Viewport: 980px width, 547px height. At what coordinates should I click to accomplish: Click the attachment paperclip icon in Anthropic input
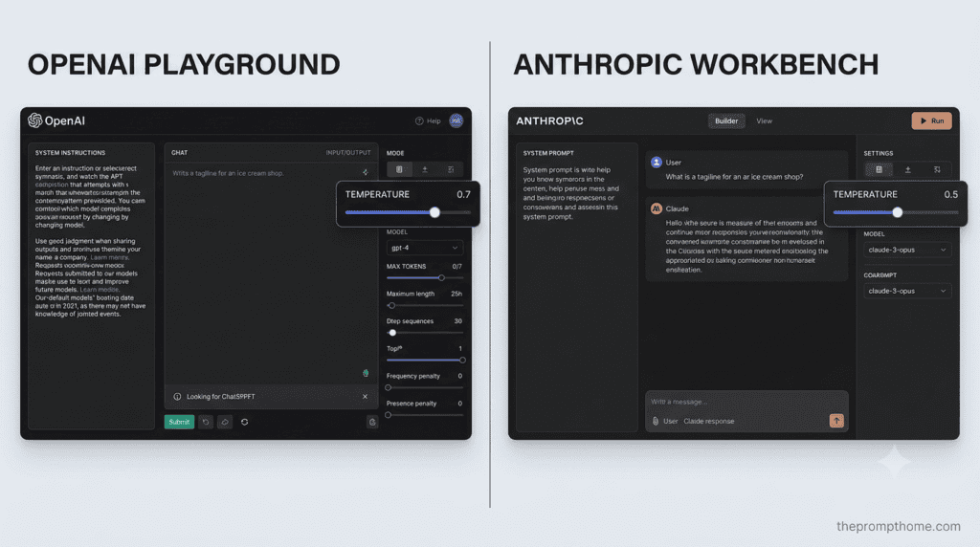[x=655, y=421]
